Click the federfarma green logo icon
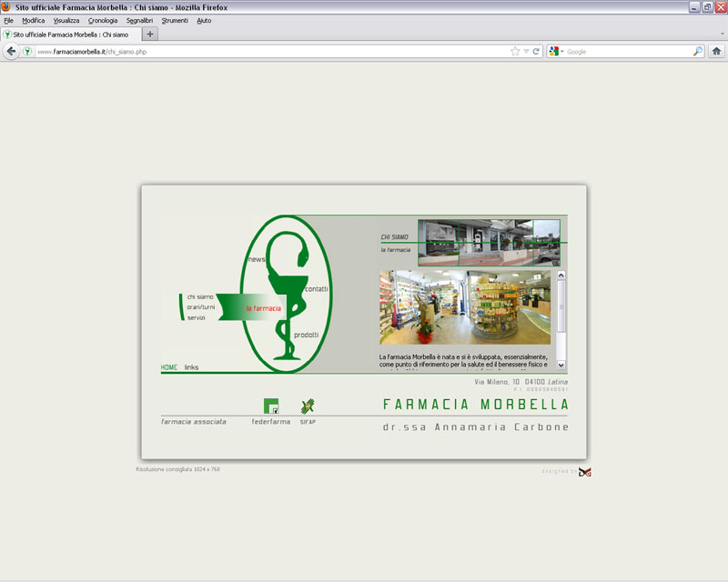Image resolution: width=728 pixels, height=582 pixels. tap(271, 406)
